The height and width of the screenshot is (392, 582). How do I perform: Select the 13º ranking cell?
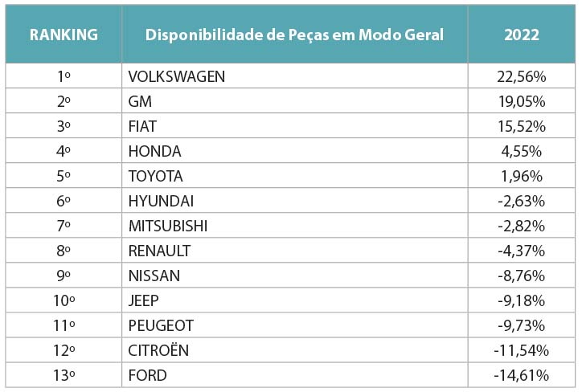[64, 376]
